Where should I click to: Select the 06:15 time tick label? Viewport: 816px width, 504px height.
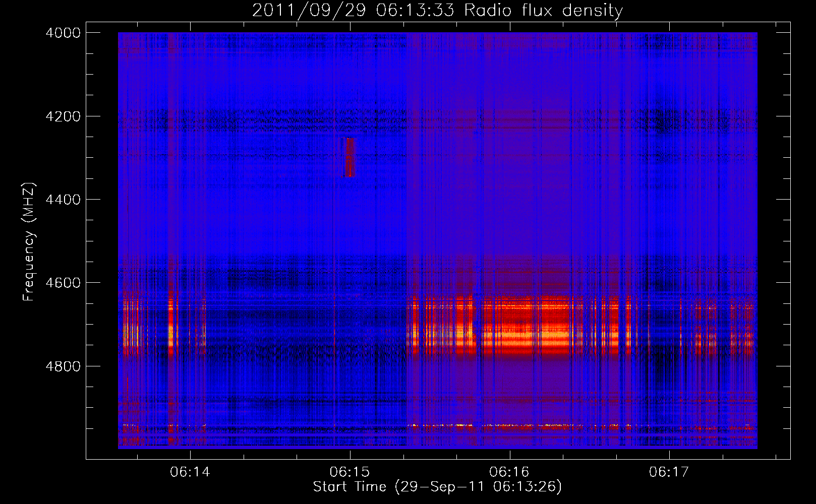click(349, 472)
